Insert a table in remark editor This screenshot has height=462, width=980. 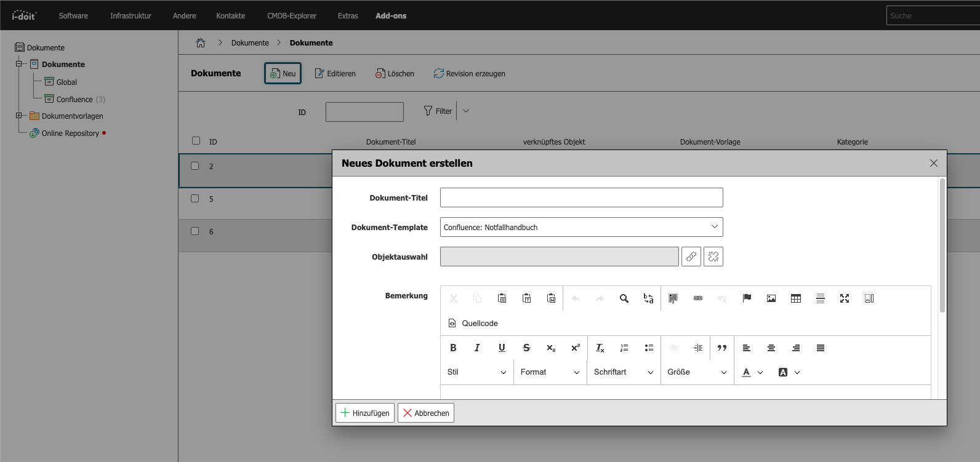pyautogui.click(x=795, y=298)
